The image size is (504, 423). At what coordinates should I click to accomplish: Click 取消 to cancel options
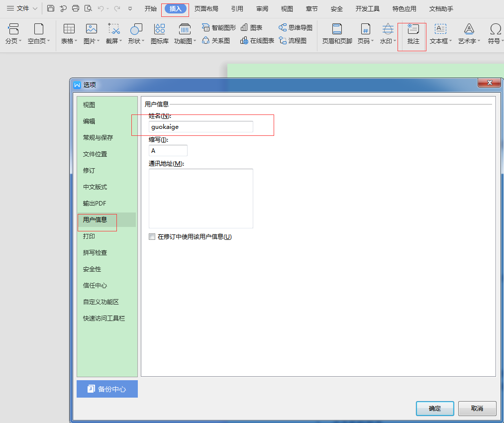[477, 408]
